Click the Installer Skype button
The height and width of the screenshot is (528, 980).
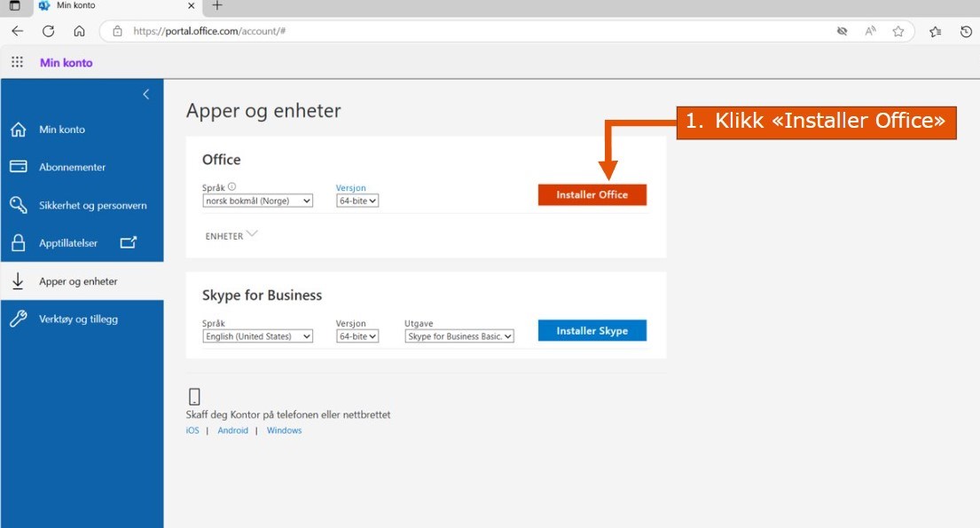pos(592,330)
